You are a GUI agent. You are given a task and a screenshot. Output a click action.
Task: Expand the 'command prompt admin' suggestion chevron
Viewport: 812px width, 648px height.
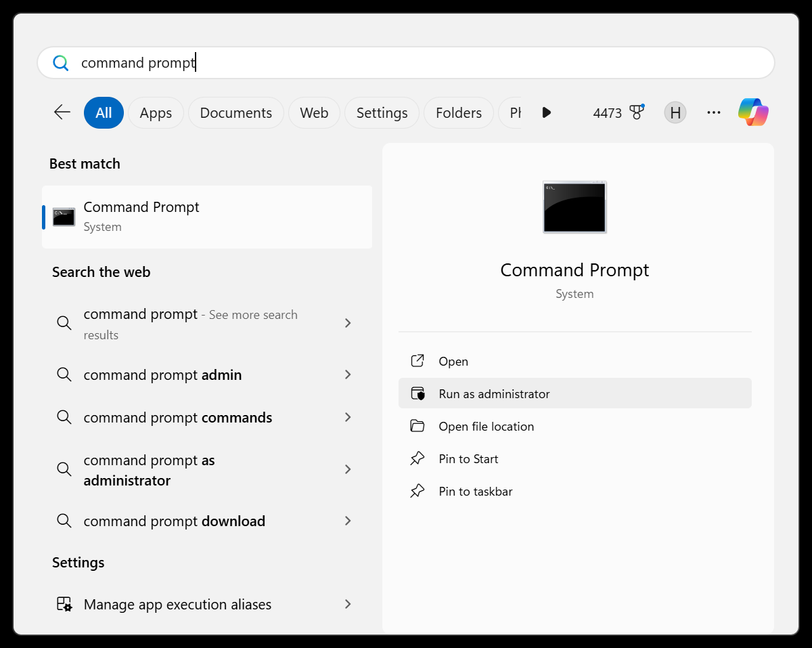point(348,374)
